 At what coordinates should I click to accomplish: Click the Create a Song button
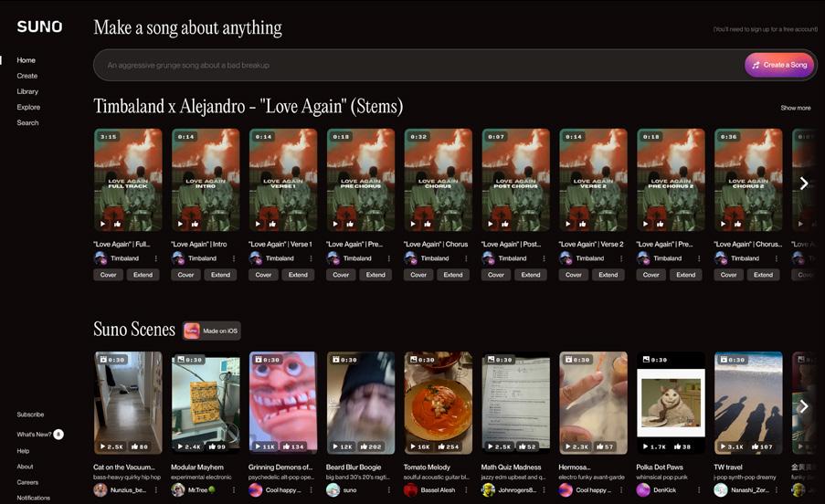[779, 65]
